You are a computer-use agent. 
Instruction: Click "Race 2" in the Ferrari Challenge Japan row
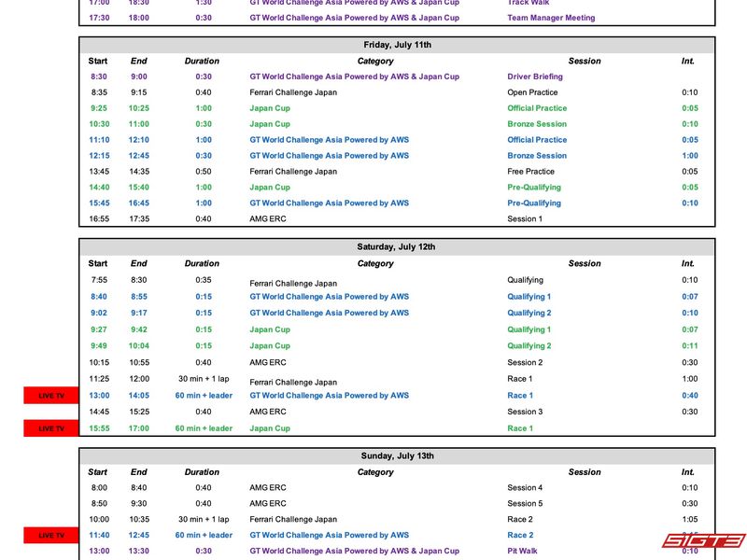click(520, 520)
